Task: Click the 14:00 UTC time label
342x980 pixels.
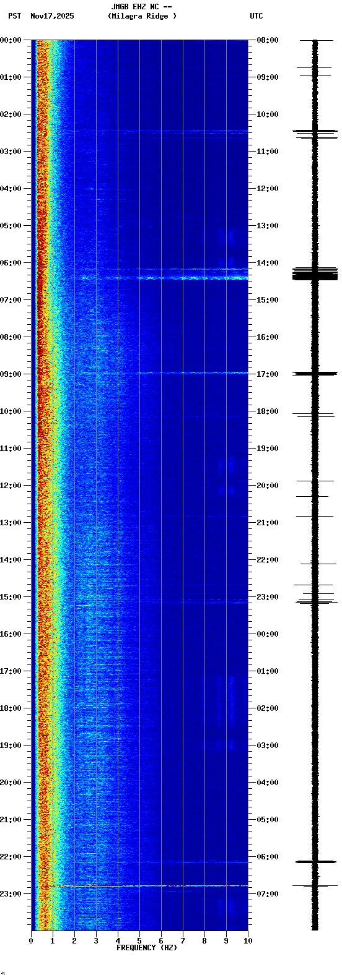Action: 268,263
